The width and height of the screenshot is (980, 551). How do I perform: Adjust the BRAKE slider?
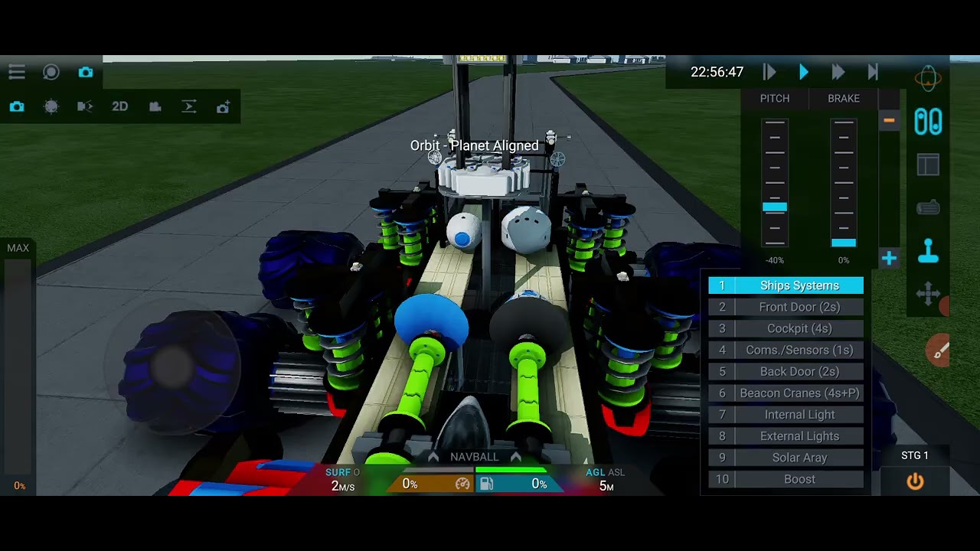pyautogui.click(x=844, y=183)
